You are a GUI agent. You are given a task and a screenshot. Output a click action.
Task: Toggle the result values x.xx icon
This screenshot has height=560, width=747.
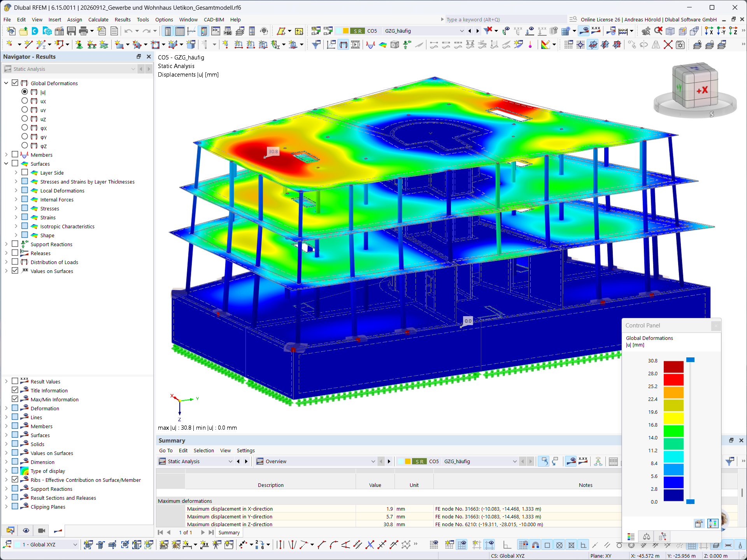click(x=596, y=31)
